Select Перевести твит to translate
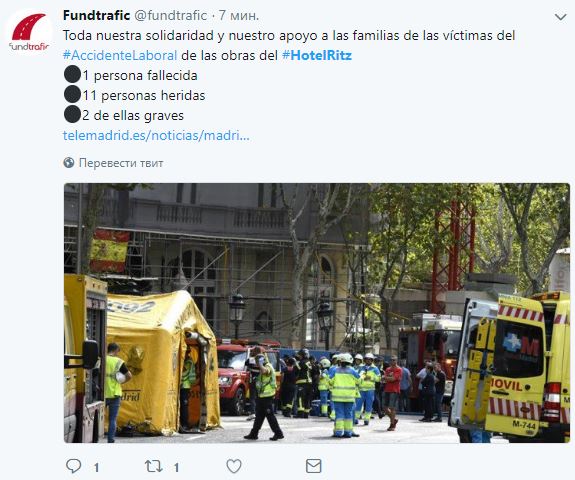Image resolution: width=575 pixels, height=480 pixels. pyautogui.click(x=121, y=163)
